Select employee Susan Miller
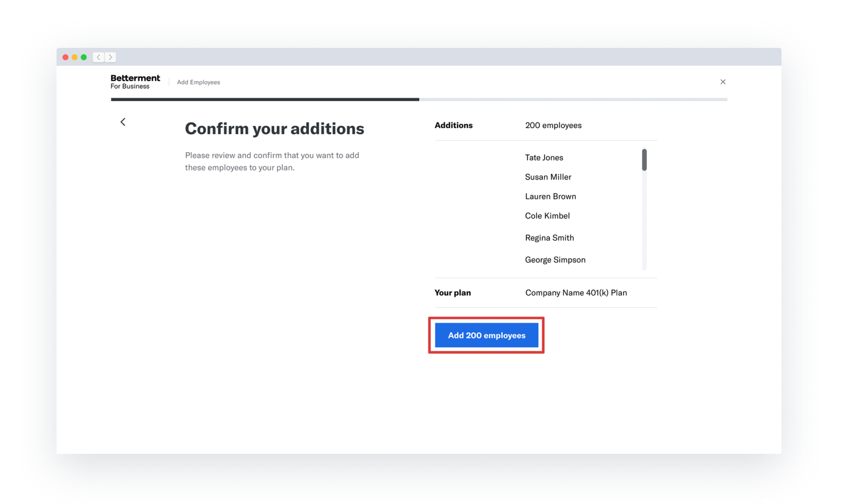844x504 pixels. (548, 177)
